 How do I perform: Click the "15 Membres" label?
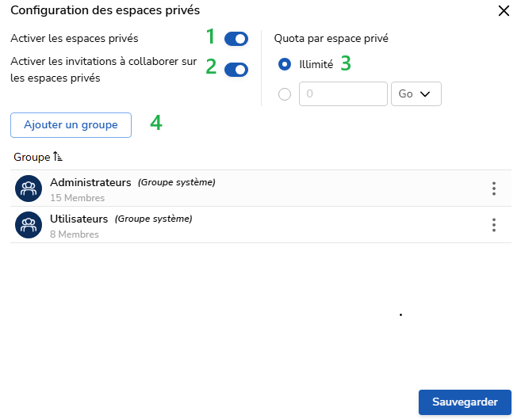click(x=77, y=198)
